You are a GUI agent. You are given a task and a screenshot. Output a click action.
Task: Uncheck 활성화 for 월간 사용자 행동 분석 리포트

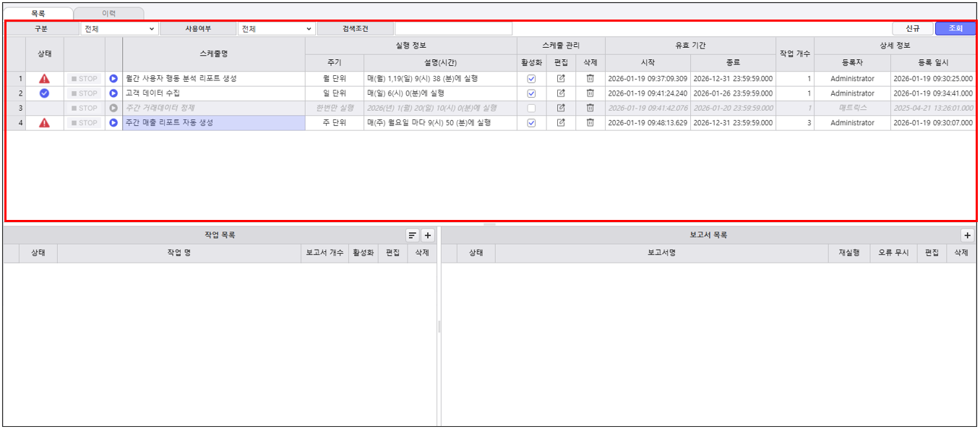pyautogui.click(x=531, y=79)
